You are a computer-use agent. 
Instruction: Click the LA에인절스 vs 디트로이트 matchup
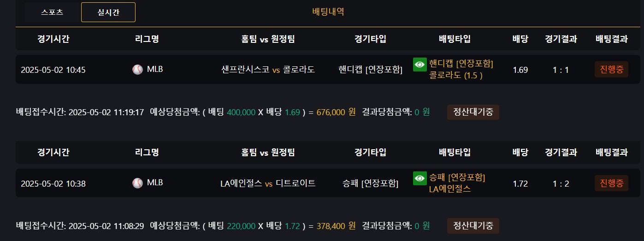[268, 183]
